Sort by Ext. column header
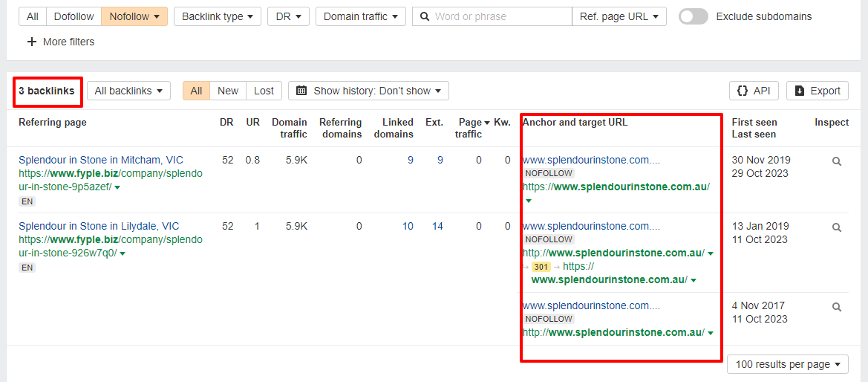This screenshot has height=382, width=868. pos(434,123)
